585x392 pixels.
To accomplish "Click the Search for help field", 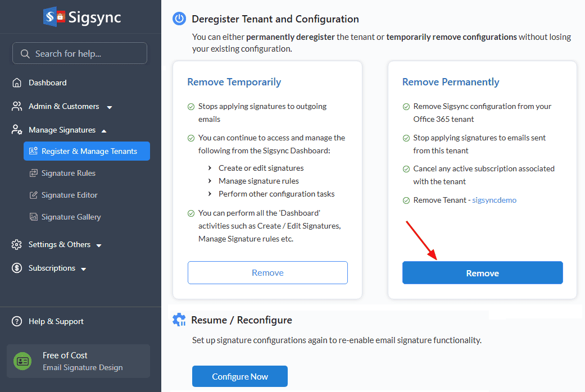I will (80, 53).
